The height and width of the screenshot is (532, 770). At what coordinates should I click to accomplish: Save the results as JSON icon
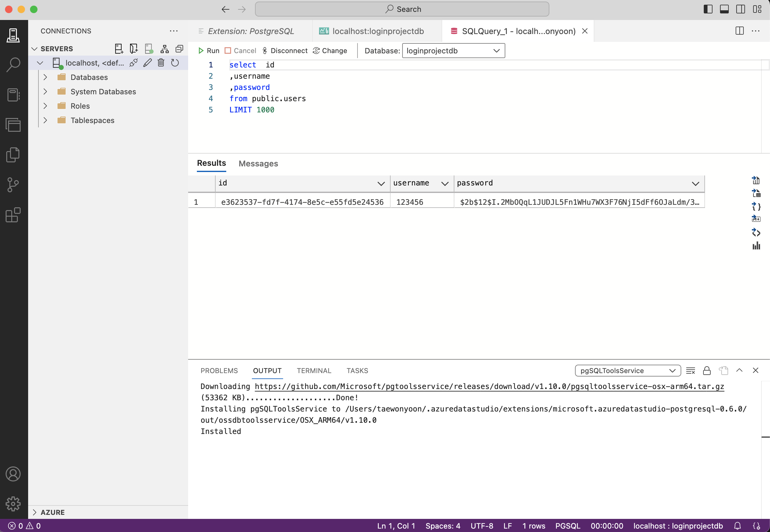756,207
